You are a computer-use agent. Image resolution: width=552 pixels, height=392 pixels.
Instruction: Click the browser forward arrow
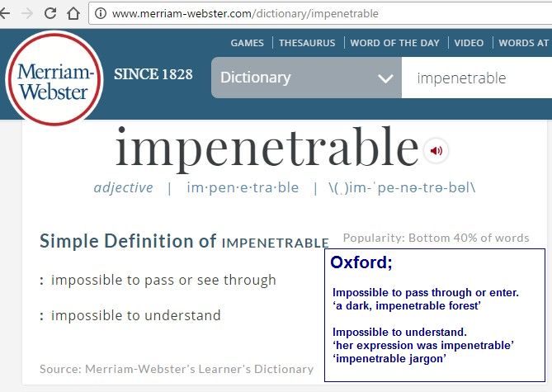click(x=27, y=13)
